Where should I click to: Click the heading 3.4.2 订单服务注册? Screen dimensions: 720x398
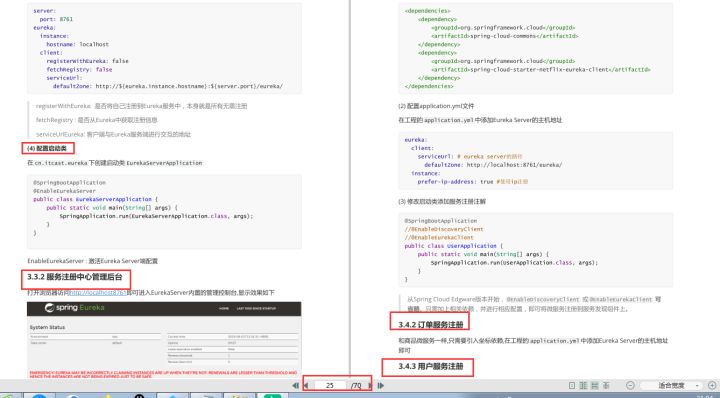431,325
